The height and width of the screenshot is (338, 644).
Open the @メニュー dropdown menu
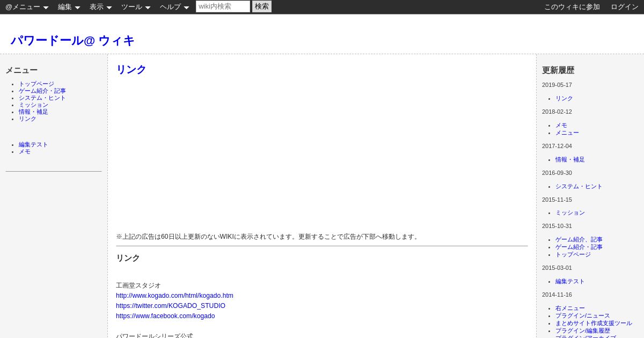27,7
